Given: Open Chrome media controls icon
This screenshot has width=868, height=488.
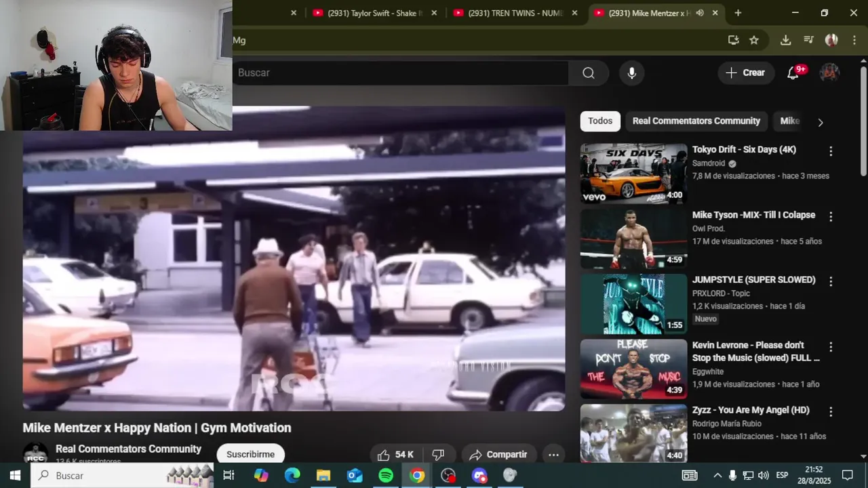Looking at the screenshot, I should pyautogui.click(x=808, y=40).
